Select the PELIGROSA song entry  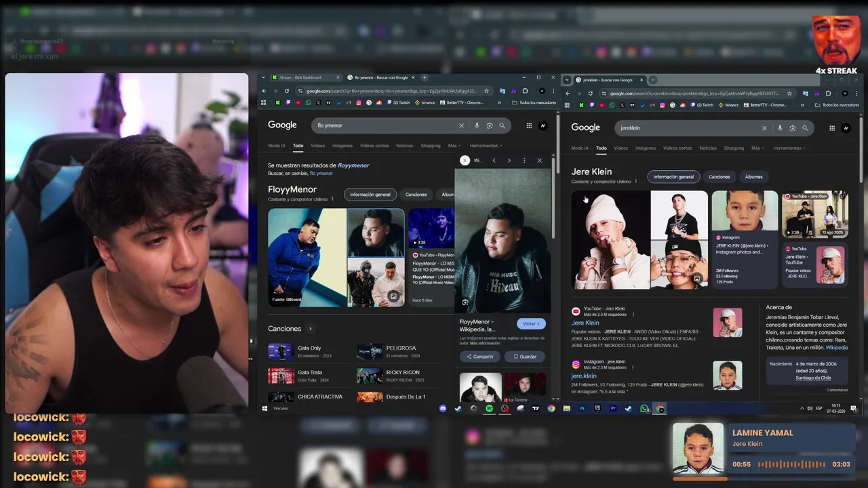[x=397, y=351]
